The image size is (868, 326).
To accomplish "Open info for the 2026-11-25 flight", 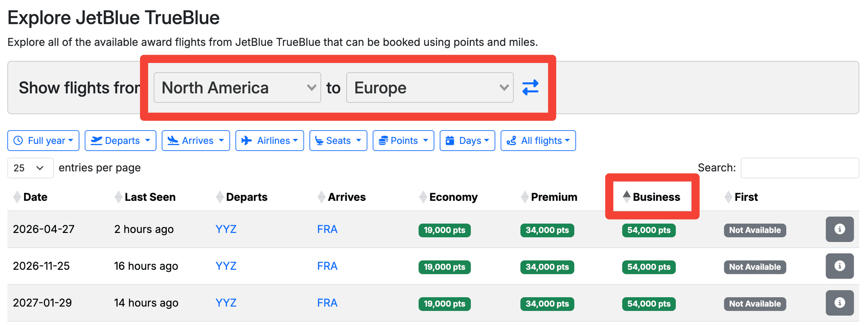I will 839,266.
